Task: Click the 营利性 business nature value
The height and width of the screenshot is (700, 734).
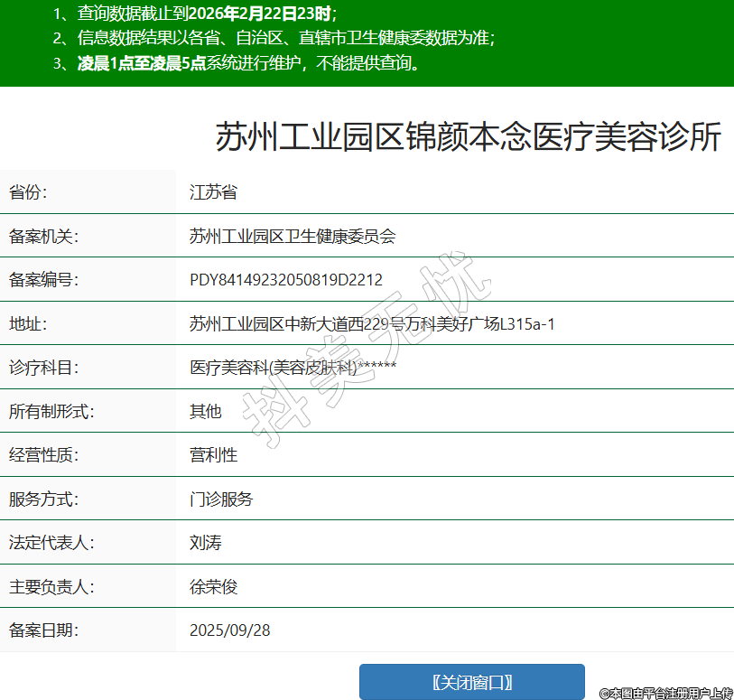Action: pos(213,455)
